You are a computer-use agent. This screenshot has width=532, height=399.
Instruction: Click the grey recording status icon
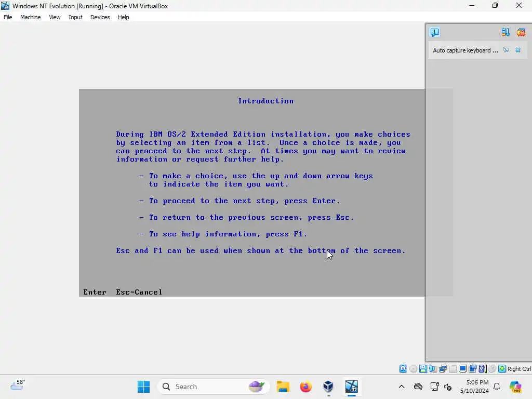coord(493,369)
